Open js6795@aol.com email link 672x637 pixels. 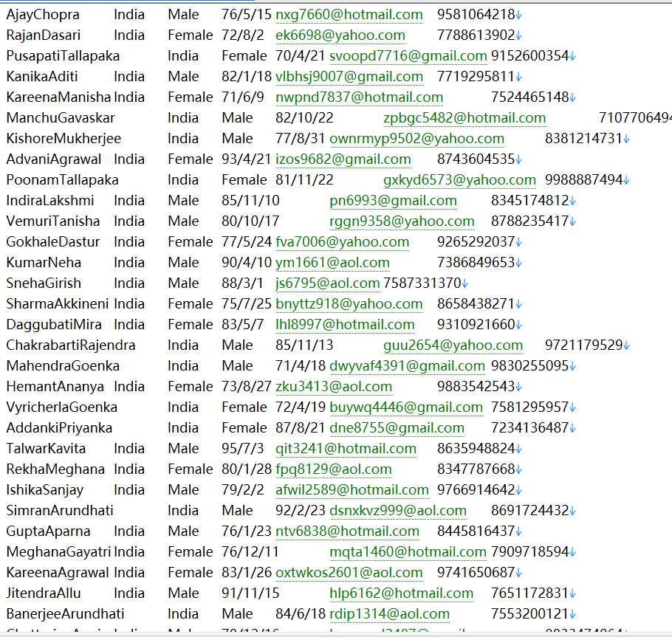tap(327, 283)
